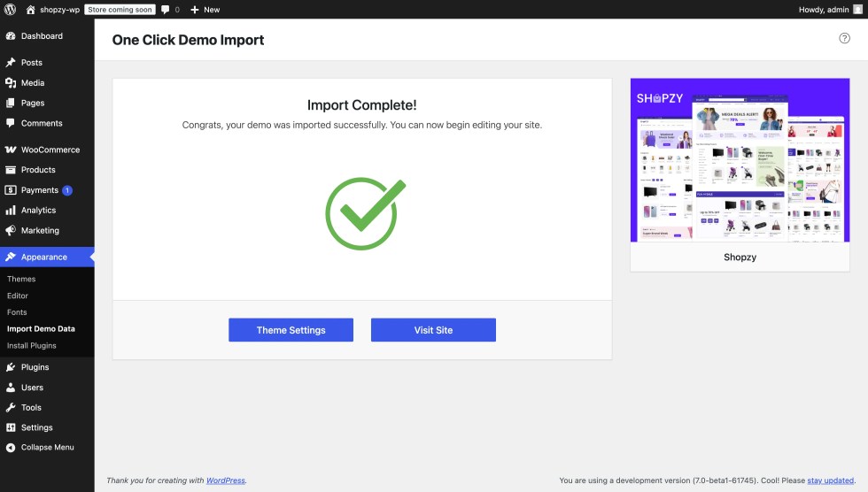Click the Shopzy theme name label
Image resolution: width=868 pixels, height=492 pixels.
pyautogui.click(x=740, y=257)
